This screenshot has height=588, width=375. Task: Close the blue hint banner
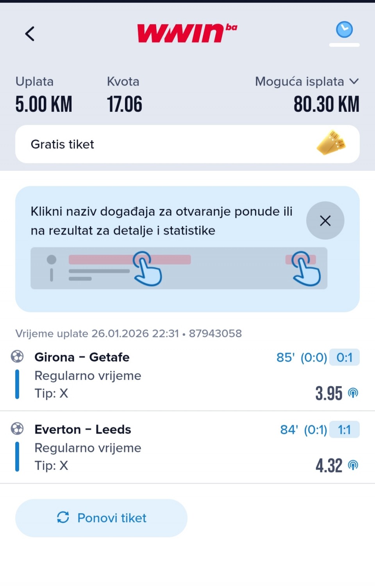325,220
